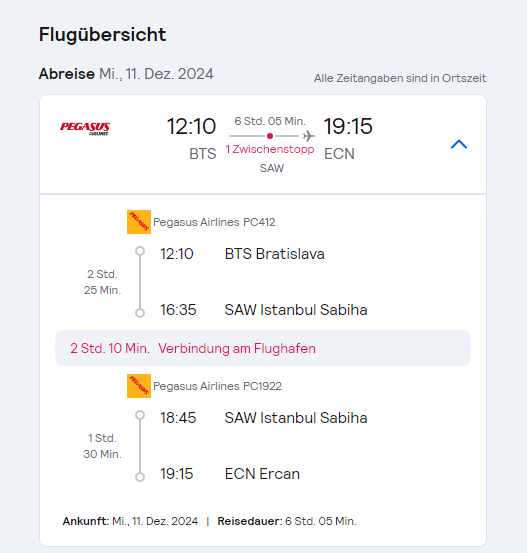Click the 18:45 SAW departure circle marker
This screenshot has width=527, height=553.
[140, 415]
